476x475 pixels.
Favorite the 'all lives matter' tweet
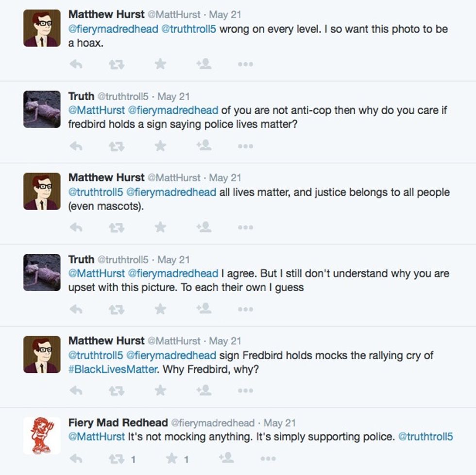(160, 227)
